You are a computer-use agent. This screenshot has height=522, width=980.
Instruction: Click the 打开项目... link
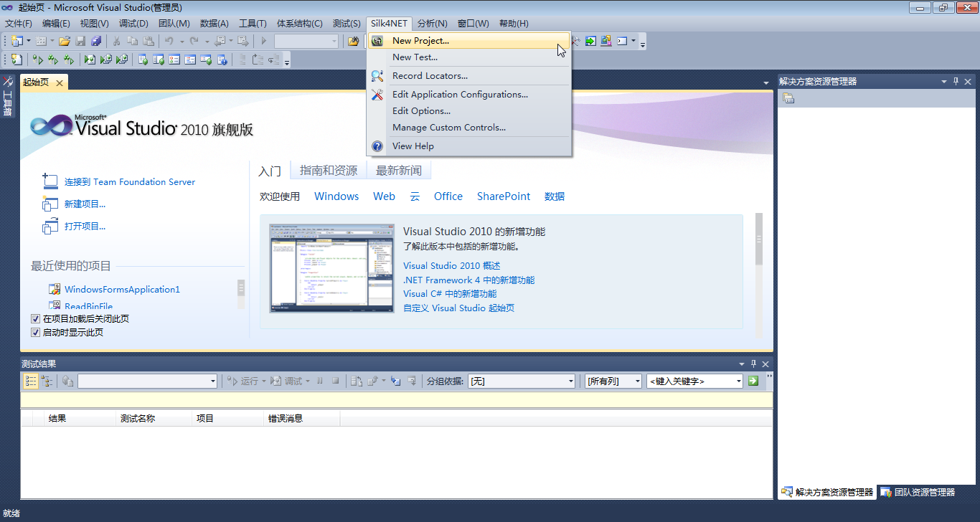point(85,227)
